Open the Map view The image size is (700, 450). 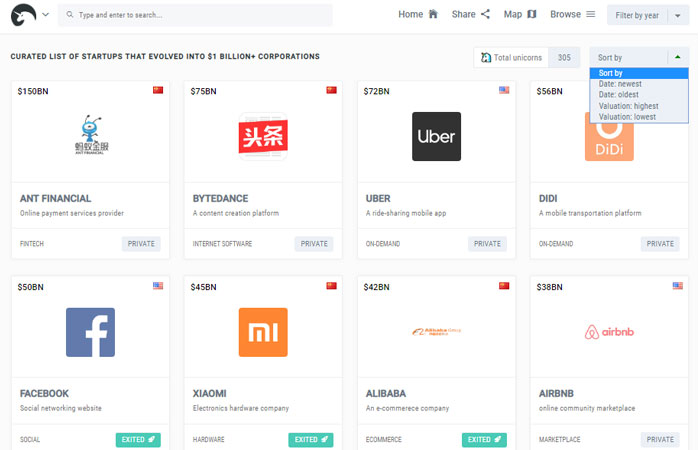click(520, 15)
